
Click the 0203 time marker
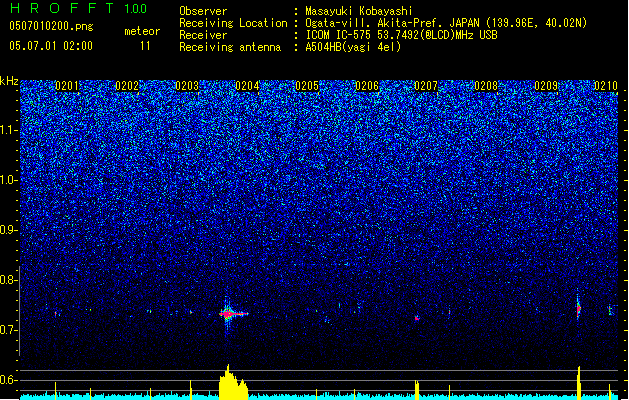pos(187,86)
